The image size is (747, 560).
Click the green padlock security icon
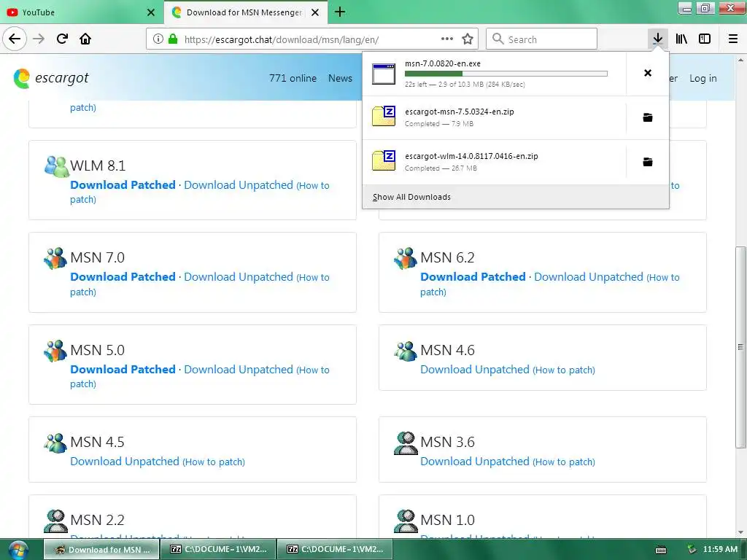(173, 39)
